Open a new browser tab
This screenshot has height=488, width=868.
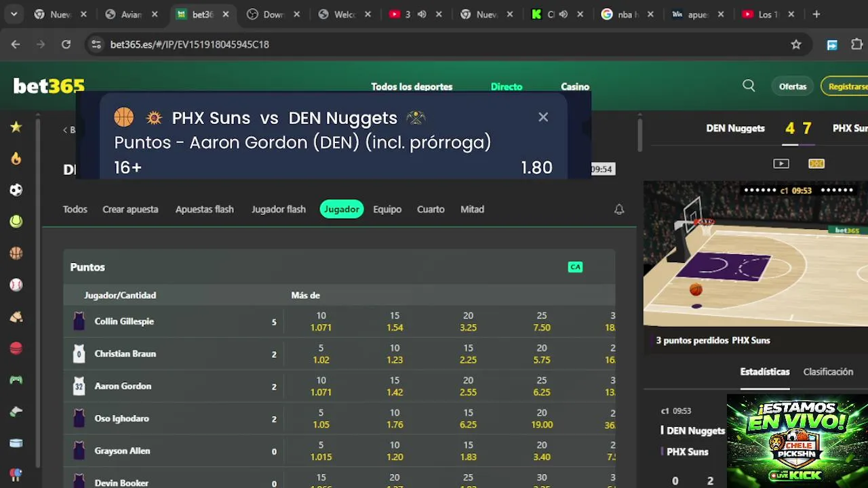(x=816, y=14)
